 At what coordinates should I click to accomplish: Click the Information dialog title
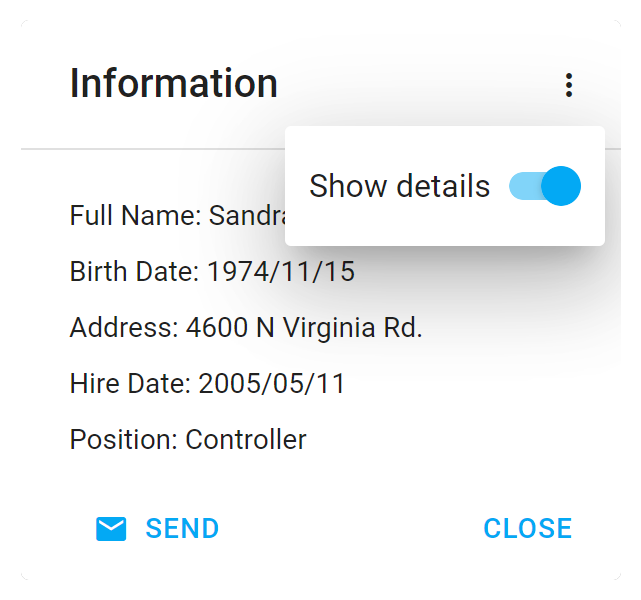pyautogui.click(x=174, y=83)
